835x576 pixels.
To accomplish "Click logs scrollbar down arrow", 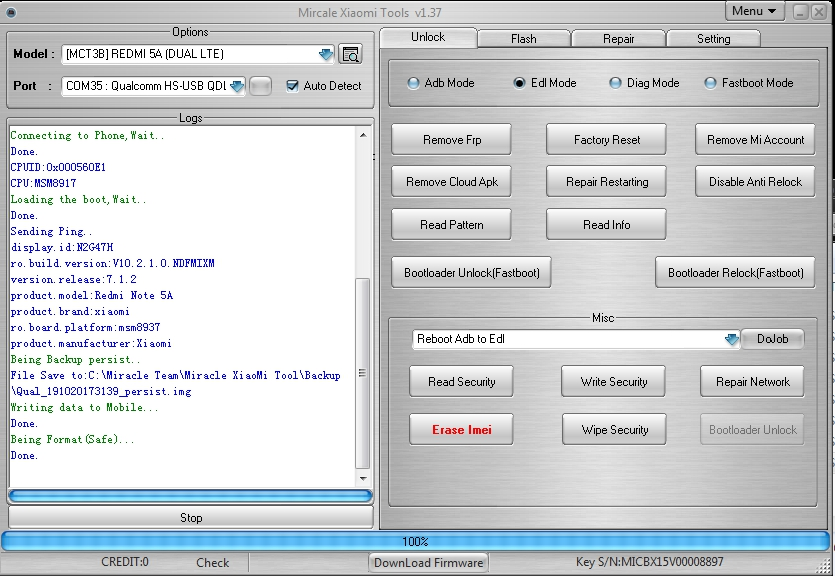I will pyautogui.click(x=363, y=479).
